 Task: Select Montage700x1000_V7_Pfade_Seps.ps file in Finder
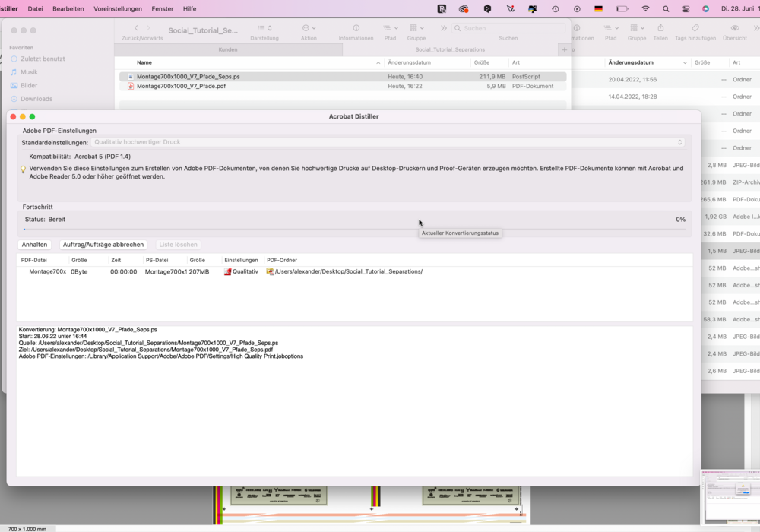(343, 77)
